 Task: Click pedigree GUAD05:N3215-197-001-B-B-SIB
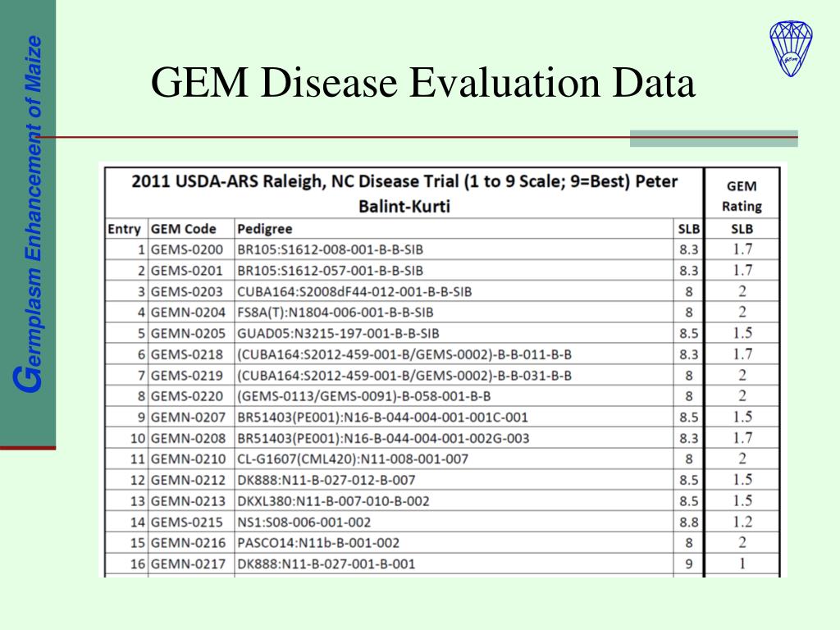(338, 333)
